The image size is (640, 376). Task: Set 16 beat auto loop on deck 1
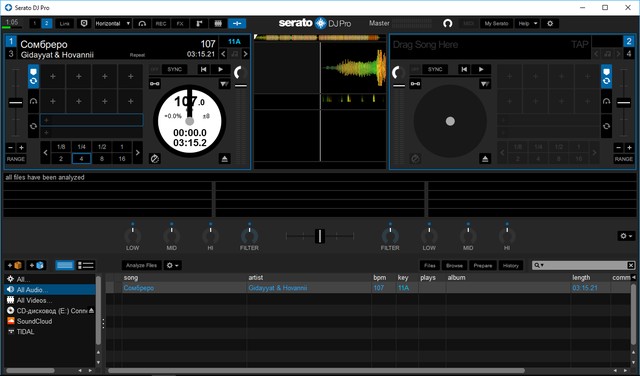pyautogui.click(x=122, y=158)
